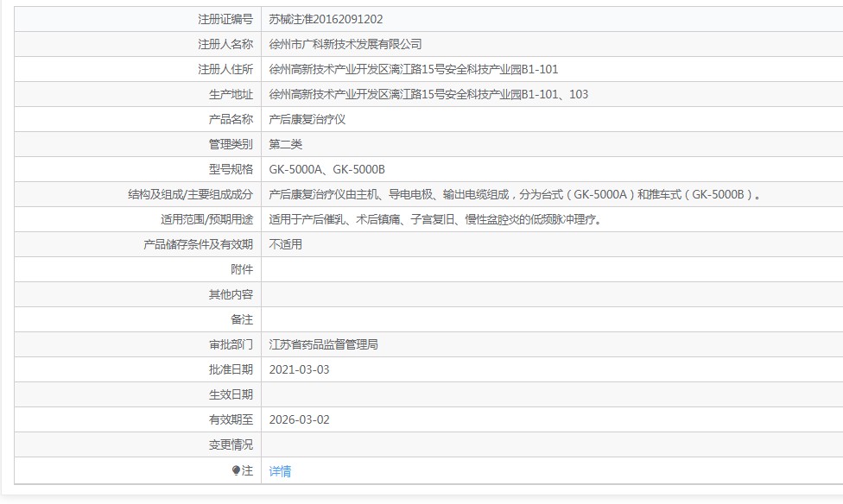Click the structure and composition description text
Image resolution: width=843 pixels, height=504 pixels.
(517, 194)
